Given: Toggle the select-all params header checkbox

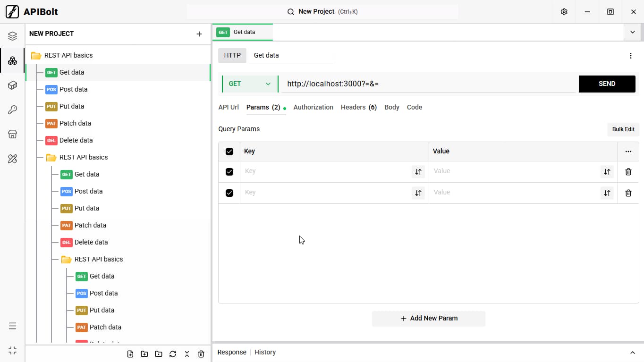Looking at the screenshot, I should click(229, 152).
